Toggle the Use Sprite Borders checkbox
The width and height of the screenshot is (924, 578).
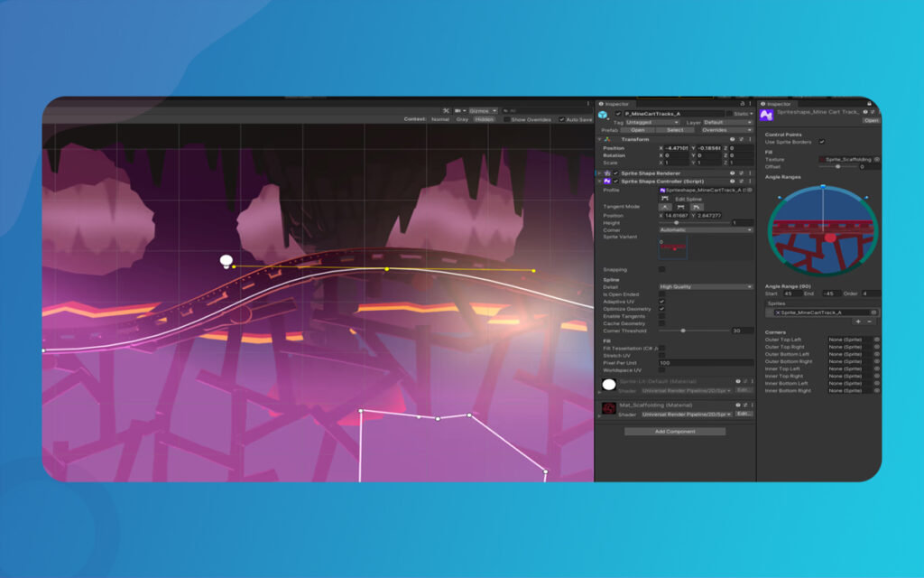point(822,142)
